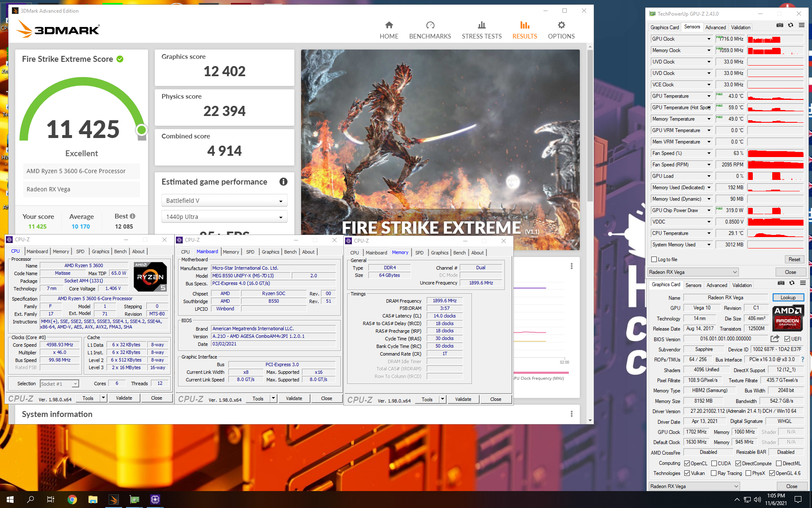Open notification center in system tray
Viewport: 812px width, 508px height.
pos(798,500)
